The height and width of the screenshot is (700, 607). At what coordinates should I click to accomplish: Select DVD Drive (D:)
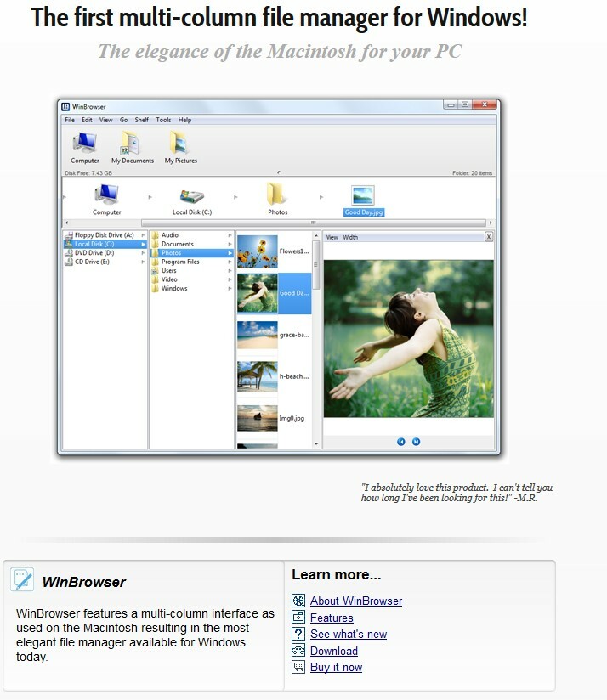(105, 252)
